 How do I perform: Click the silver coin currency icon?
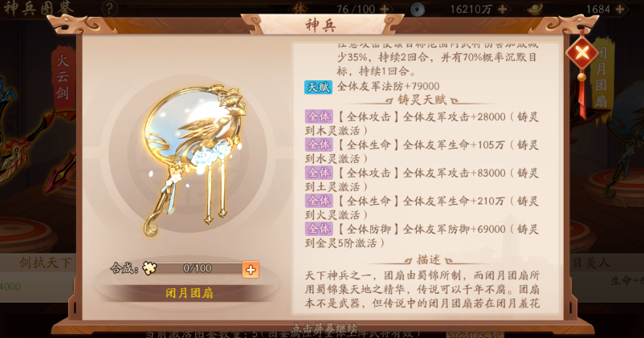pyautogui.click(x=418, y=9)
